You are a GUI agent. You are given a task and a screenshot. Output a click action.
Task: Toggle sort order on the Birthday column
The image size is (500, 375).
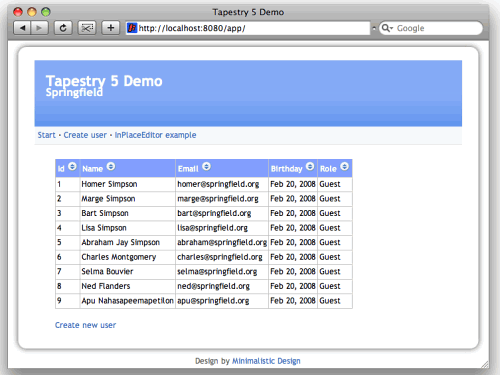click(310, 166)
